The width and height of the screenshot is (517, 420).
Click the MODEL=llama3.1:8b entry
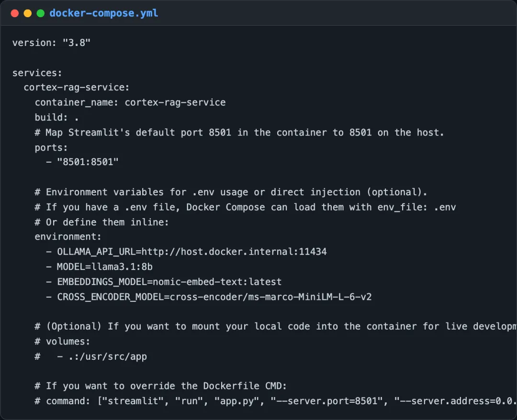click(x=104, y=266)
